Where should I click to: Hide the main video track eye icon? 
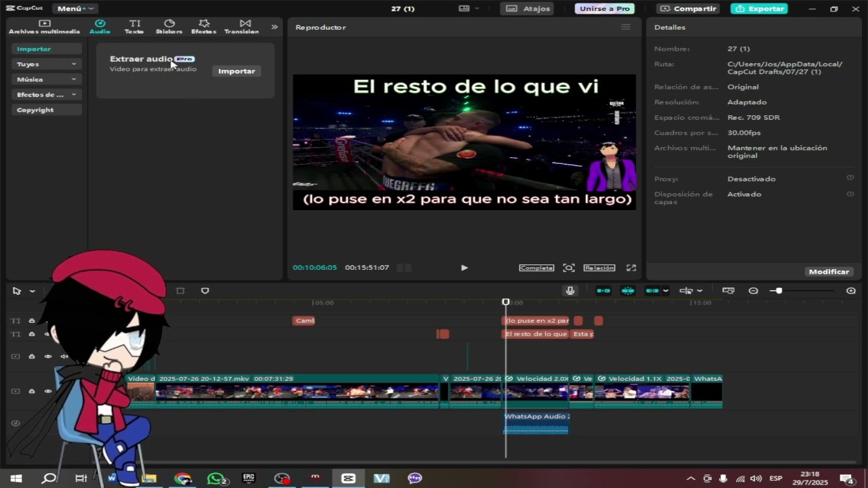[48, 391]
